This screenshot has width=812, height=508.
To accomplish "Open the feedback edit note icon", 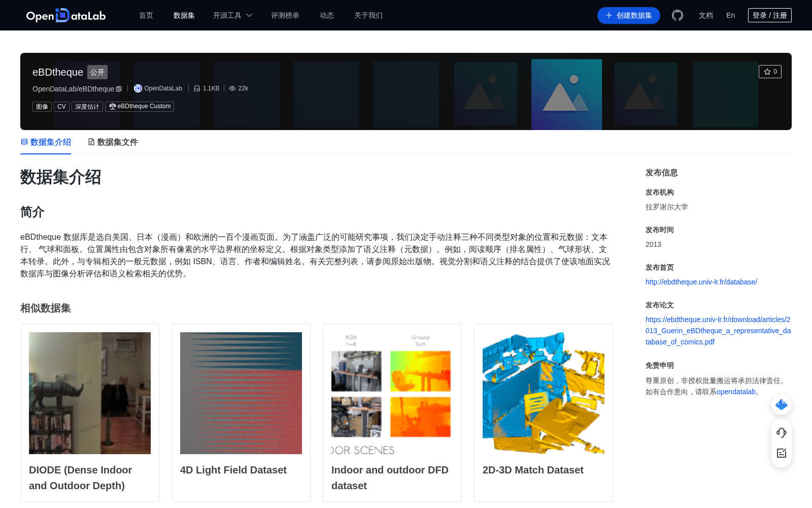I will click(x=782, y=453).
